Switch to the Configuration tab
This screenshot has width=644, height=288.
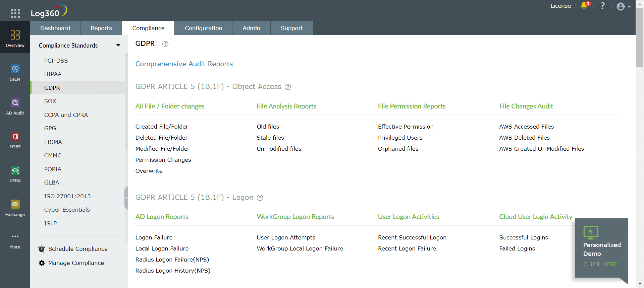[x=203, y=28]
